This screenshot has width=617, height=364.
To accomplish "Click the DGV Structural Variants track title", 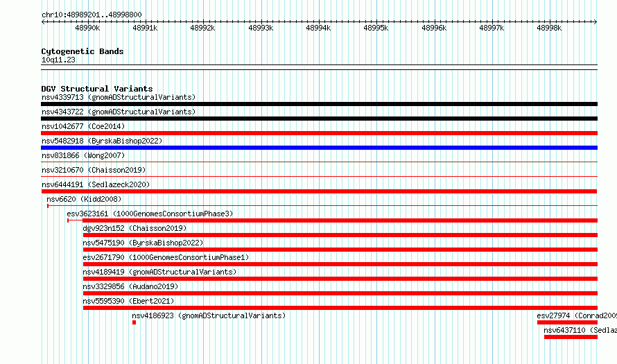I will point(97,89).
